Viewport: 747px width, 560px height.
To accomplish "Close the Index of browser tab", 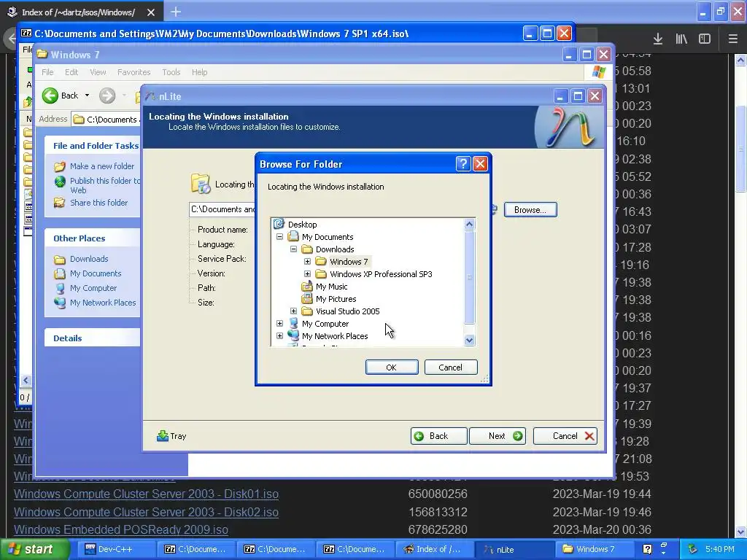I will [x=151, y=12].
